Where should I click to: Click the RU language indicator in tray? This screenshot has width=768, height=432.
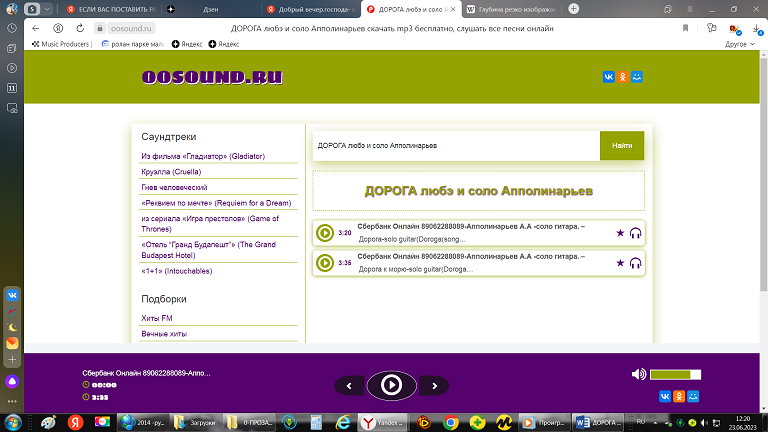pos(641,422)
